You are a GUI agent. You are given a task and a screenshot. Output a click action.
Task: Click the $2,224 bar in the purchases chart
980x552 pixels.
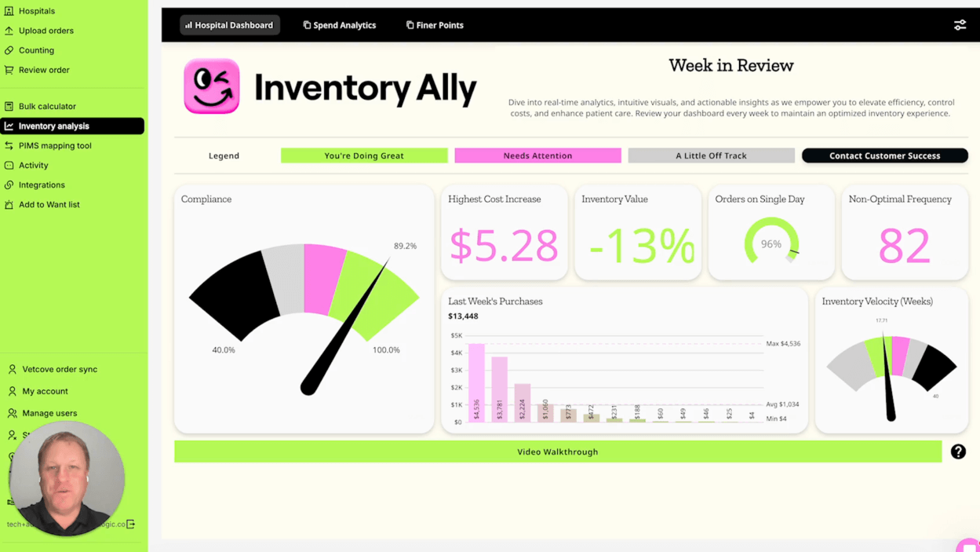coord(523,403)
